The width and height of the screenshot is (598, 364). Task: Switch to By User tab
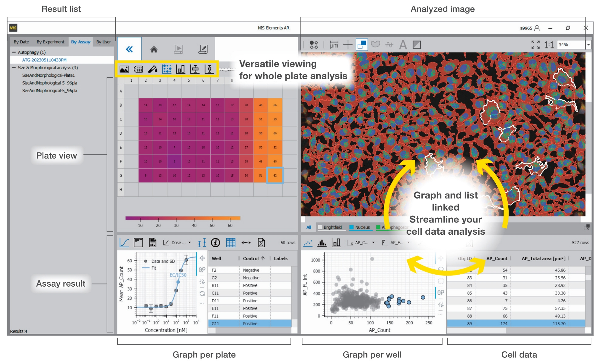coord(104,42)
